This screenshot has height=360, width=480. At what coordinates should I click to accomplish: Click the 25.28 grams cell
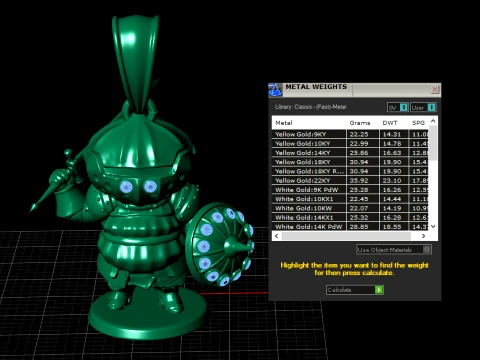click(363, 190)
